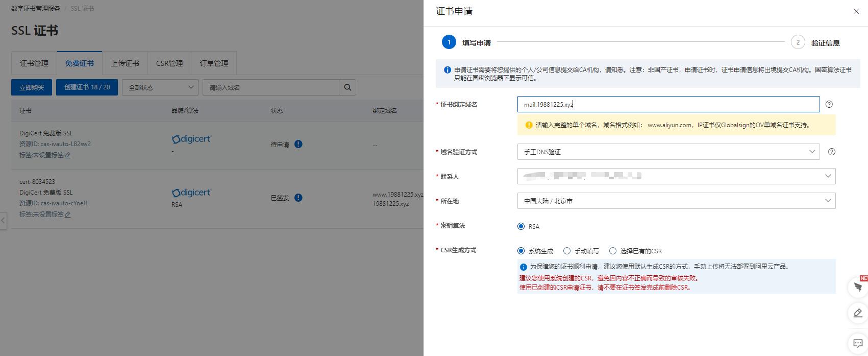Click the 状态 column header
Image resolution: width=868 pixels, height=356 pixels.
pyautogui.click(x=277, y=111)
